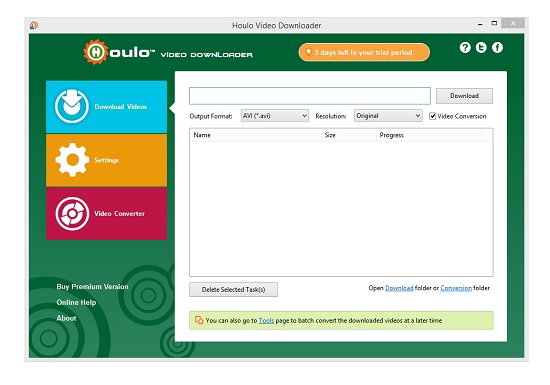The width and height of the screenshot is (550, 385).
Task: Focus the video URL input field
Action: point(310,96)
